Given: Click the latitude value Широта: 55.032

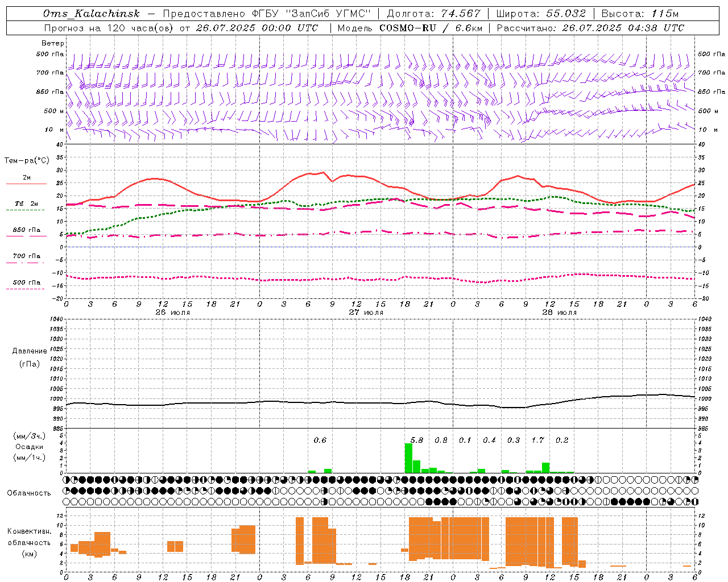Looking at the screenshot, I should (541, 14).
